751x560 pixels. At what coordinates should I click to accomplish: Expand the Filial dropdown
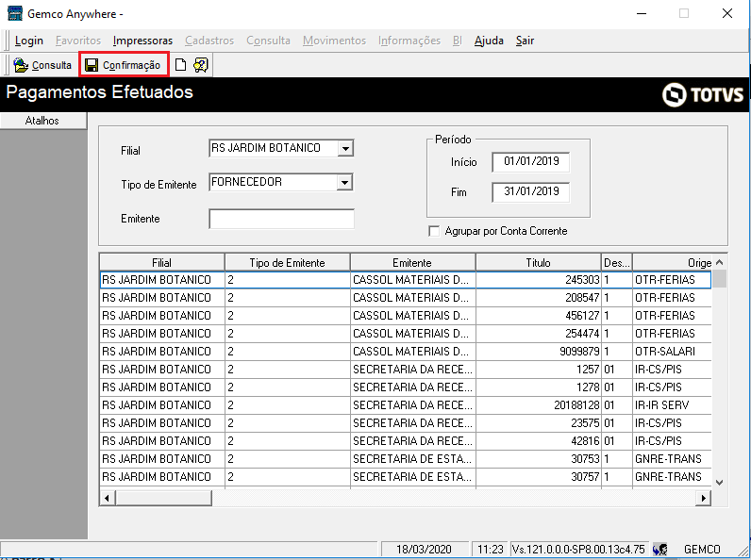pyautogui.click(x=345, y=148)
